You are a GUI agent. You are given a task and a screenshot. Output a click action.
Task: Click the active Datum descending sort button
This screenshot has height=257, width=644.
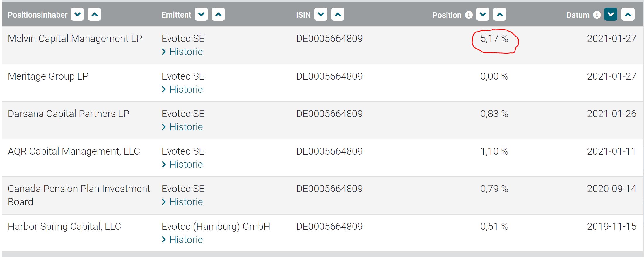point(611,14)
